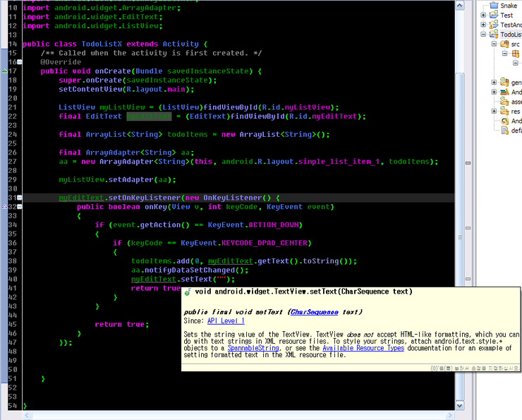Viewport: 522px width, 420px height.
Task: Click the editor vertical scrollbar
Action: click(x=460, y=176)
